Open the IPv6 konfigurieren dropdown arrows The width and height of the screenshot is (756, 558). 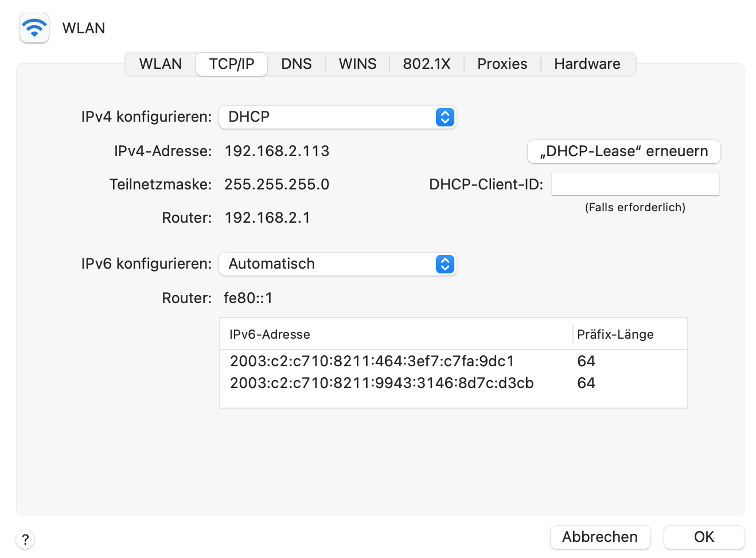coord(445,264)
